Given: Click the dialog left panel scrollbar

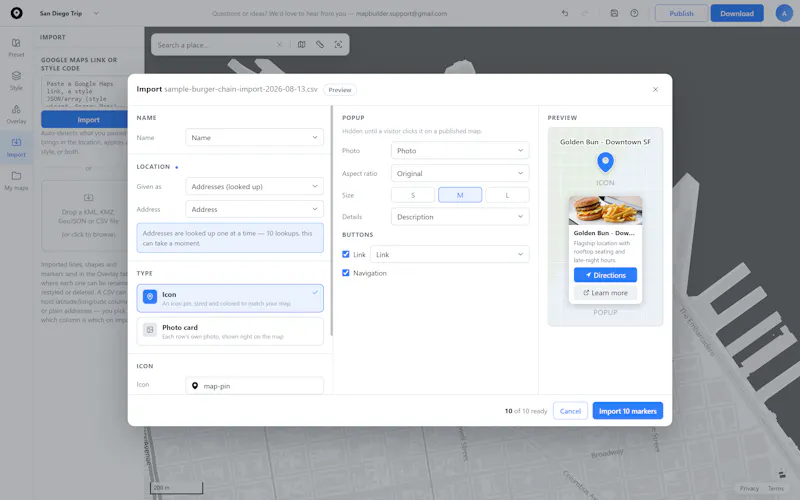Looking at the screenshot, I should 332,220.
